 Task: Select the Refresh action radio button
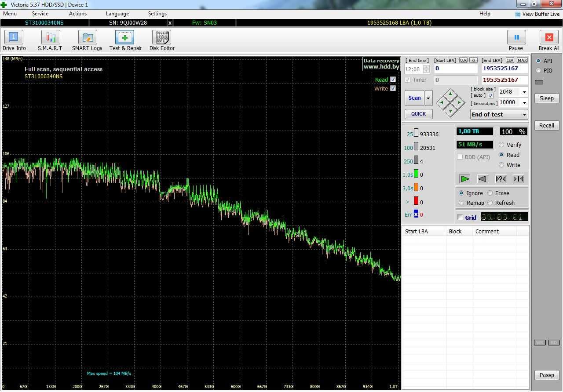click(490, 203)
